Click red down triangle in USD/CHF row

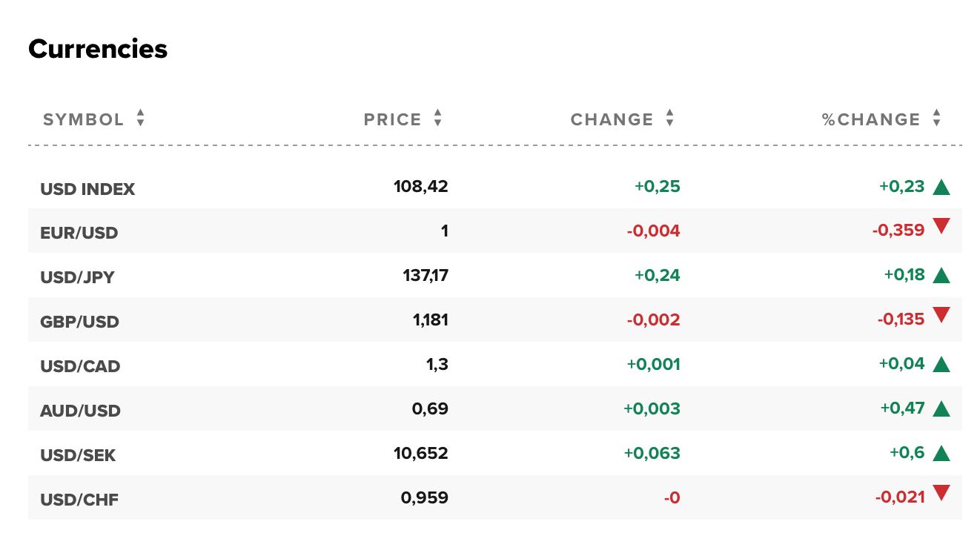pos(941,494)
